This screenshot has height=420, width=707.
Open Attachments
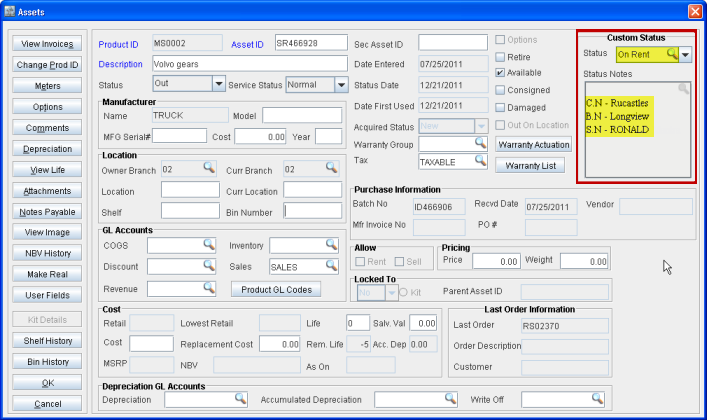point(47,191)
